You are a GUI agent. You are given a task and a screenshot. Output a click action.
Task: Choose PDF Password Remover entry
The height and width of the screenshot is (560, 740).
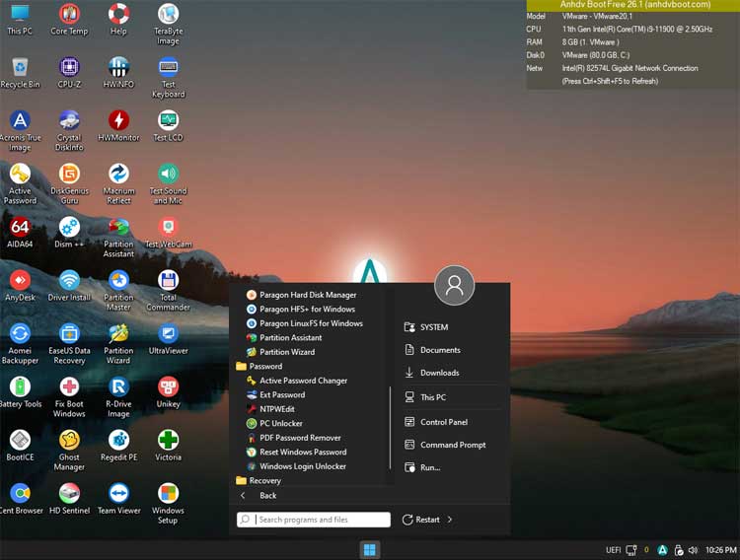click(x=294, y=438)
